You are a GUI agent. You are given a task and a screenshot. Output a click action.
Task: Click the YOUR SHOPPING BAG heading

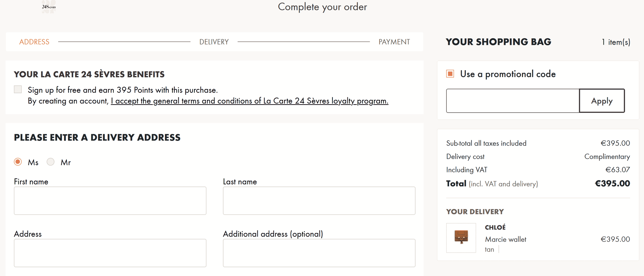point(498,42)
